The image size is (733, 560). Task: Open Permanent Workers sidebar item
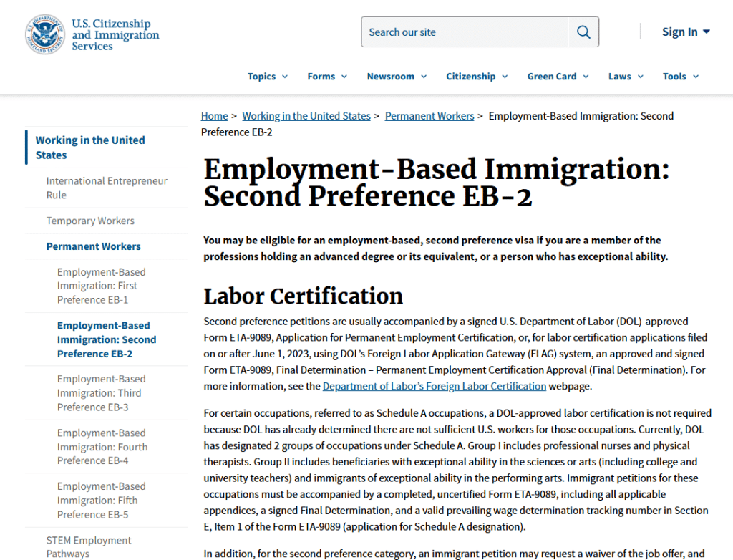pyautogui.click(x=94, y=246)
